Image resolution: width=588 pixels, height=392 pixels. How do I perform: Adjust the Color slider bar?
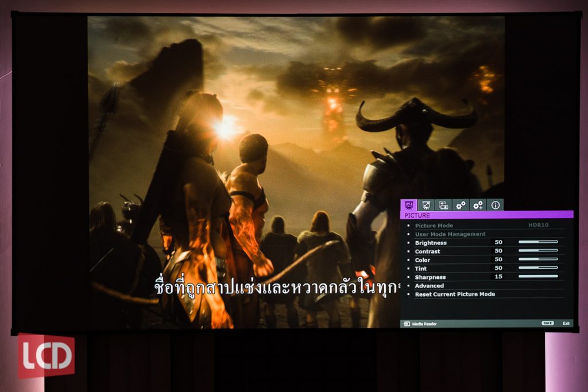pyautogui.click(x=538, y=259)
